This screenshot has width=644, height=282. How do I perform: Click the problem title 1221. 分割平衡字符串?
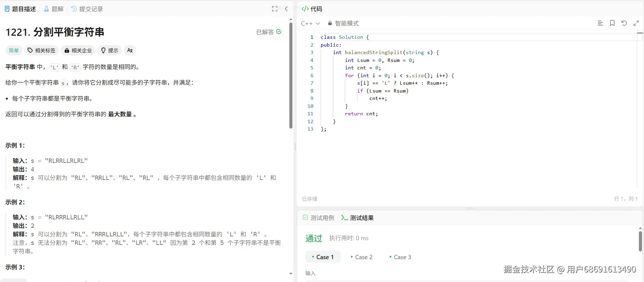[x=55, y=32]
